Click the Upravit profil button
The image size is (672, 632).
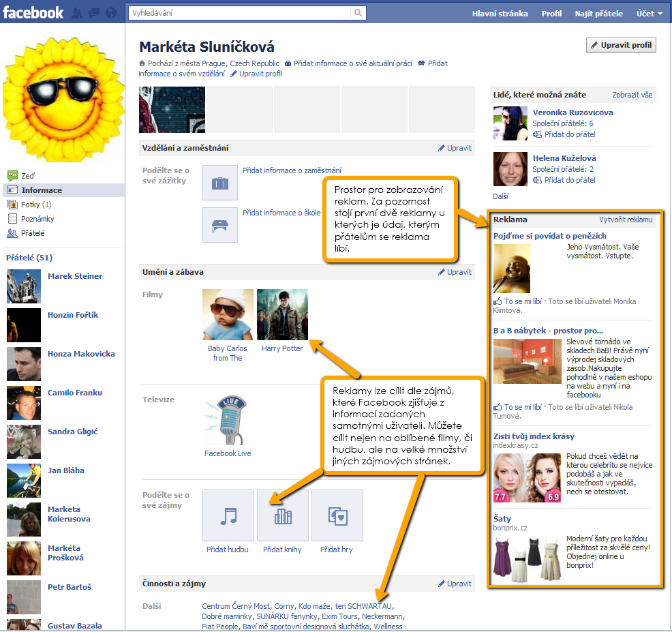(x=621, y=45)
